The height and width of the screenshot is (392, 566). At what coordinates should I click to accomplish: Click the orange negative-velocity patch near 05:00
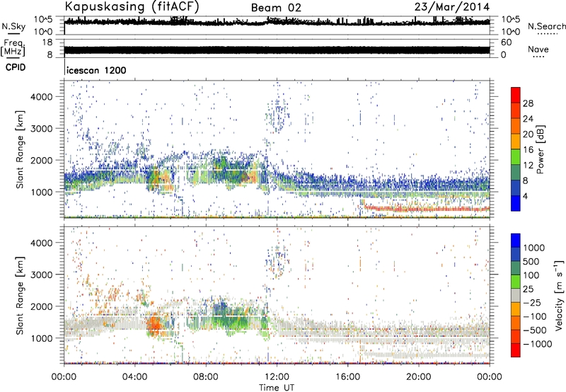[154, 324]
